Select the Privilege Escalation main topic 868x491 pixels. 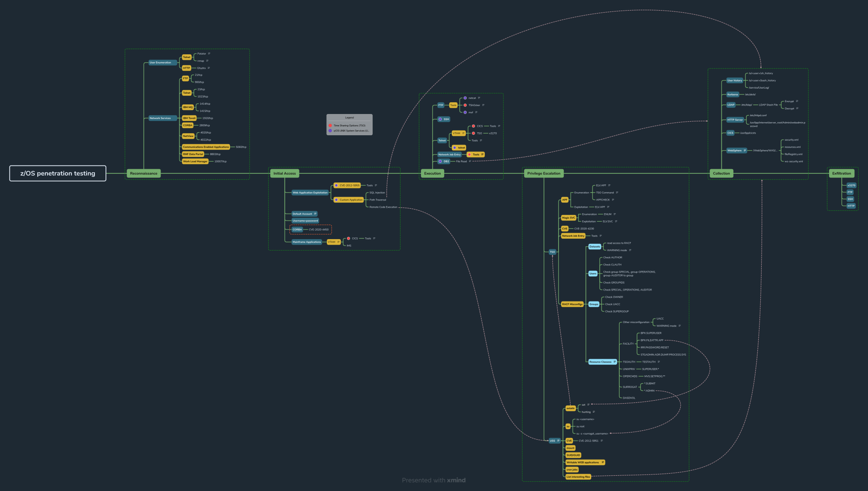coord(543,173)
